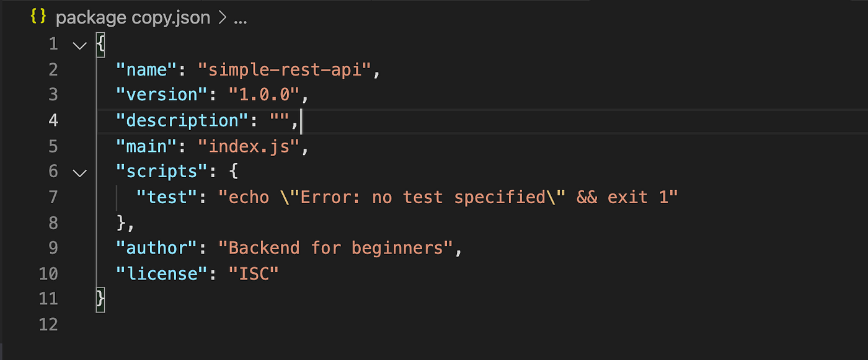Click the breadcrumb ellipsis after the file name
Screen dimensions: 868x360
pyautogui.click(x=240, y=20)
